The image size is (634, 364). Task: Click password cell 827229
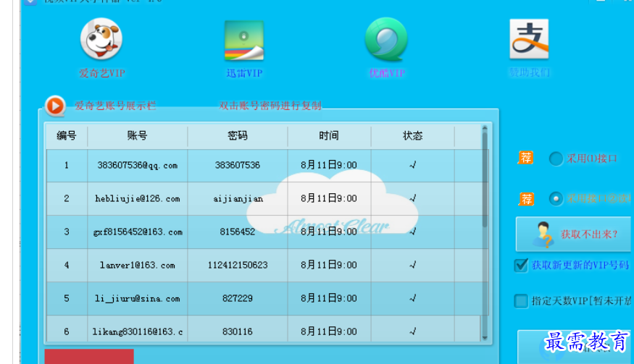click(238, 299)
